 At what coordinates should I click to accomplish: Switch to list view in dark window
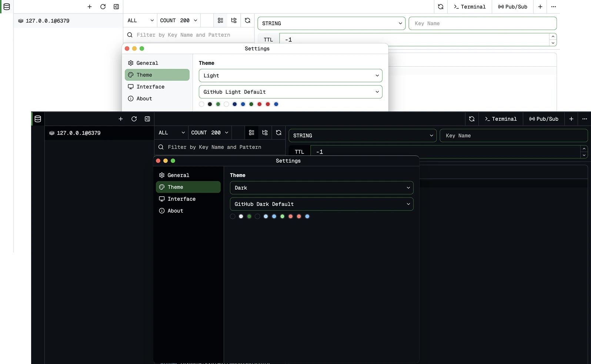251,133
